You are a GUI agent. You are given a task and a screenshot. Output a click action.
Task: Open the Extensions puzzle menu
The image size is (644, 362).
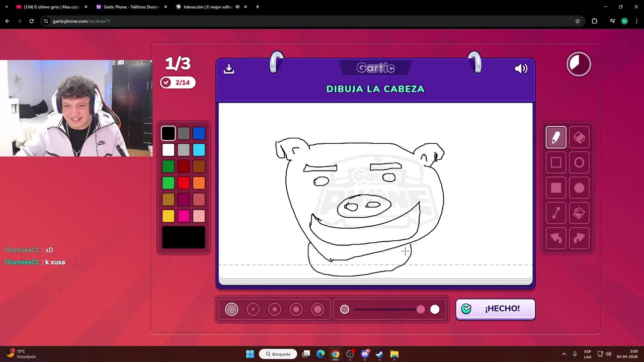tap(595, 21)
